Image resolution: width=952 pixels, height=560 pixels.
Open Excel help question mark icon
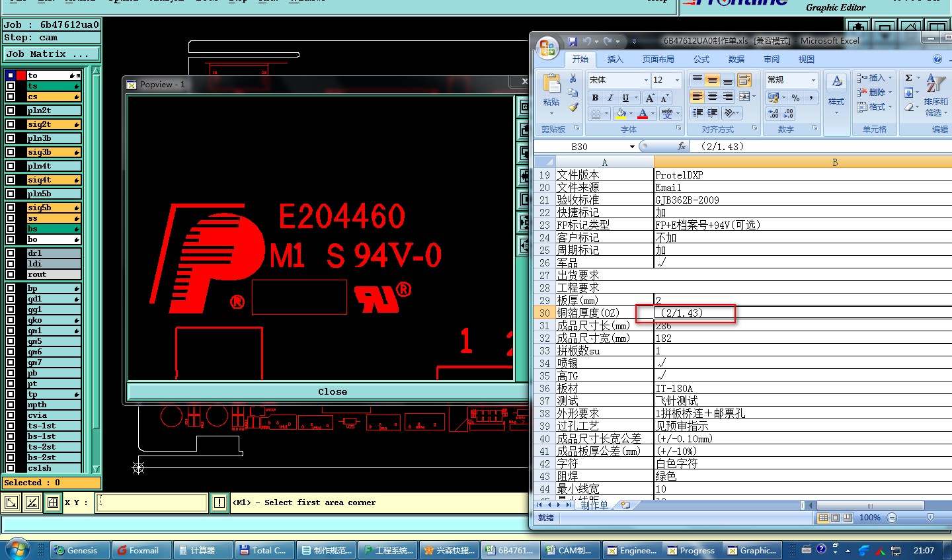tap(937, 60)
